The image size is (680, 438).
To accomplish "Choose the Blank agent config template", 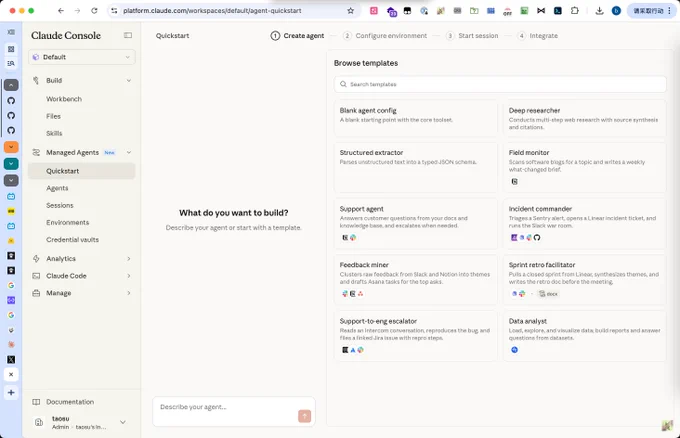I will (416, 118).
